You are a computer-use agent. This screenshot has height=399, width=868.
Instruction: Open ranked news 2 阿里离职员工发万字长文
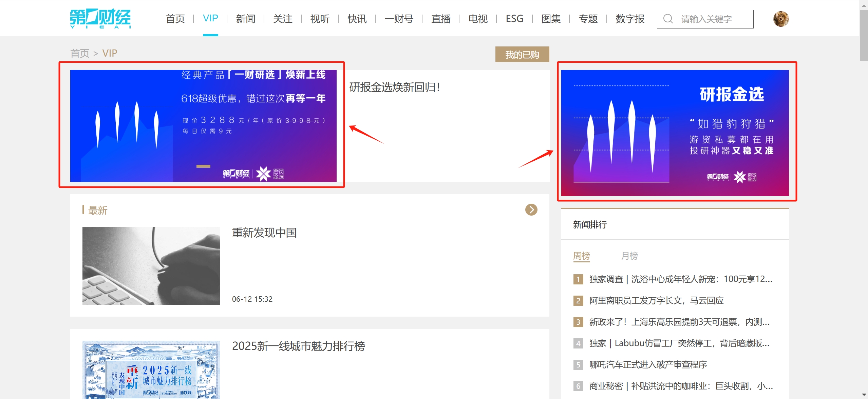click(x=656, y=300)
